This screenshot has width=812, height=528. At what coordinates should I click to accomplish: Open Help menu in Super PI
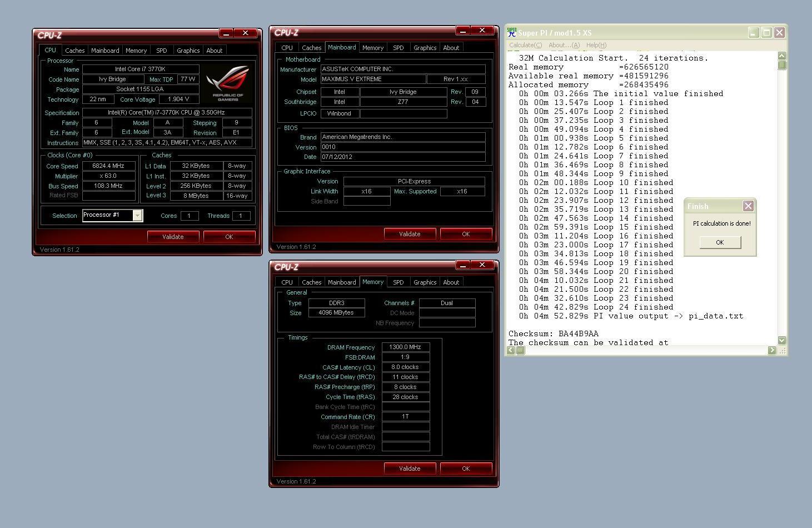click(596, 45)
